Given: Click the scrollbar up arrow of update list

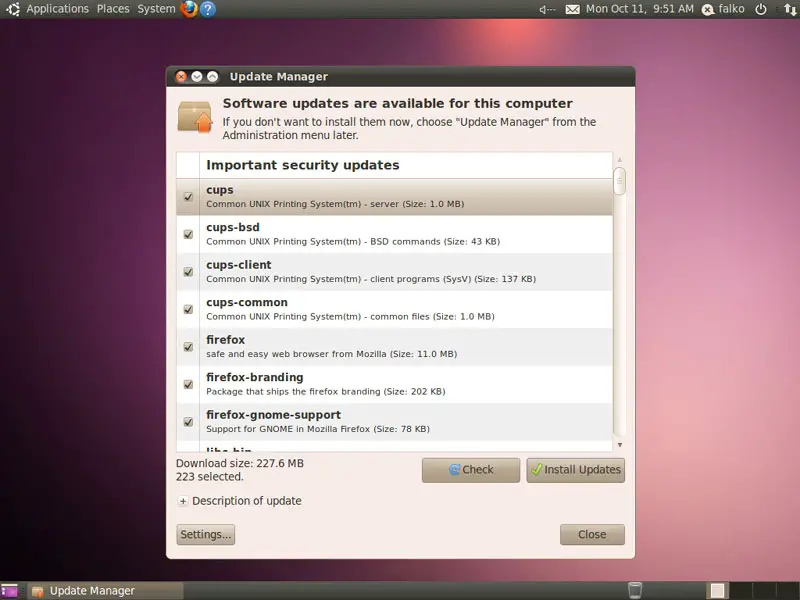Looking at the screenshot, I should tap(620, 160).
